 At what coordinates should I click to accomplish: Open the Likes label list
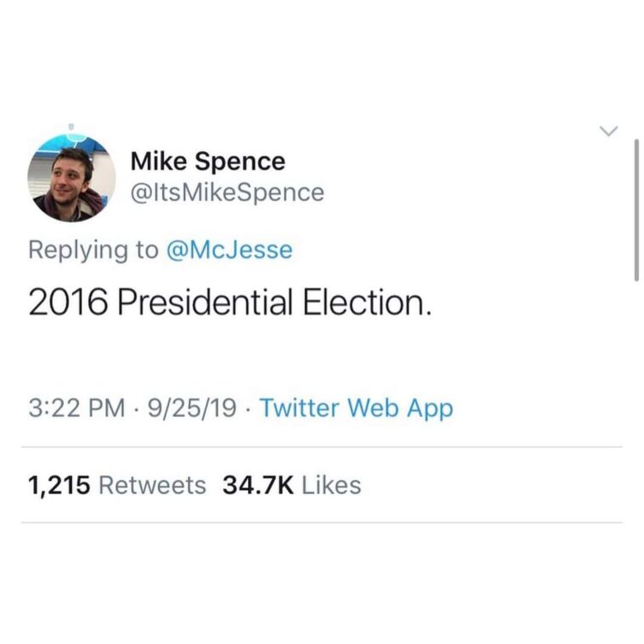point(331,485)
